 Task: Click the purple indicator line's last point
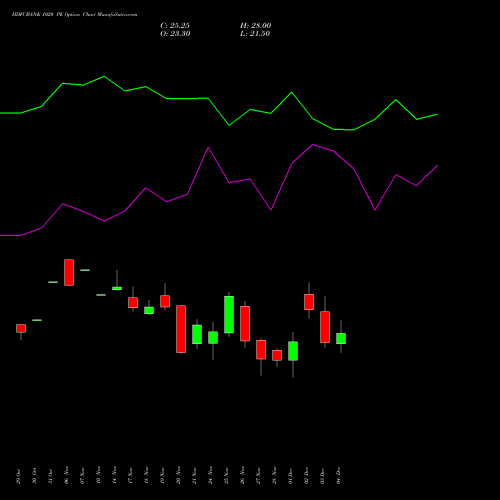pos(437,165)
